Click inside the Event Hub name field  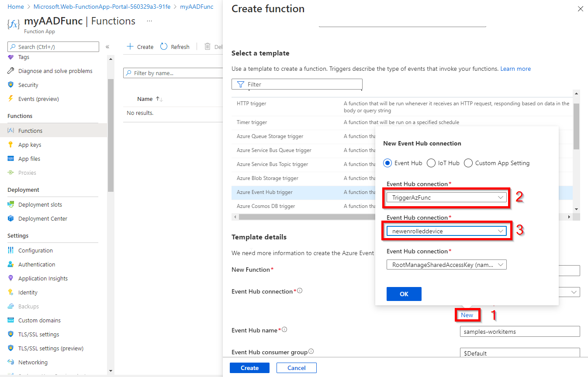click(519, 331)
